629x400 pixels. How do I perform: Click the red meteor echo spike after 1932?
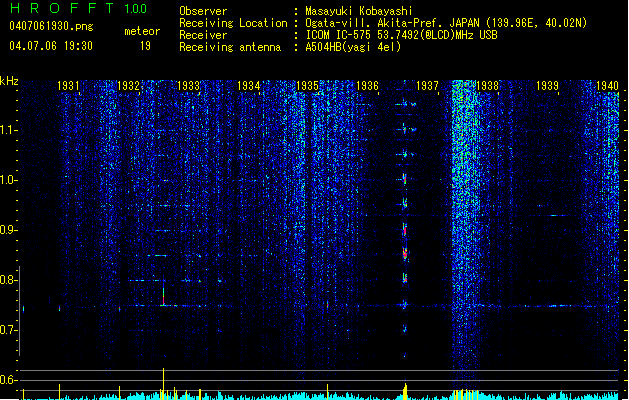(x=163, y=298)
